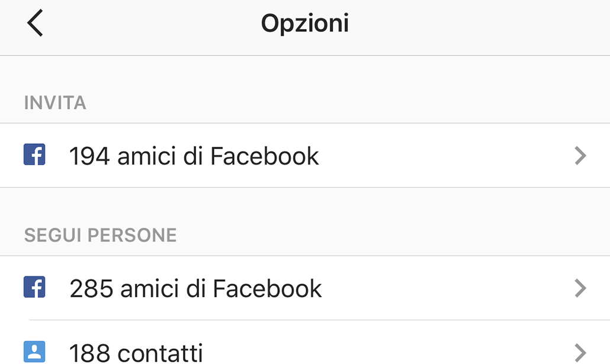Viewport: 610px width, 364px height.
Task: Click the INVITA section header
Action: 54,102
